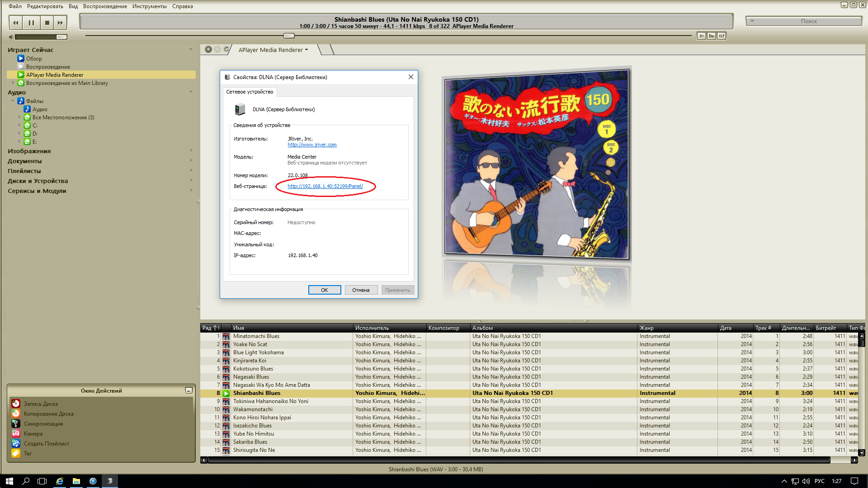This screenshot has width=868, height=488.
Task: Open the Справка menu
Action: point(183,6)
